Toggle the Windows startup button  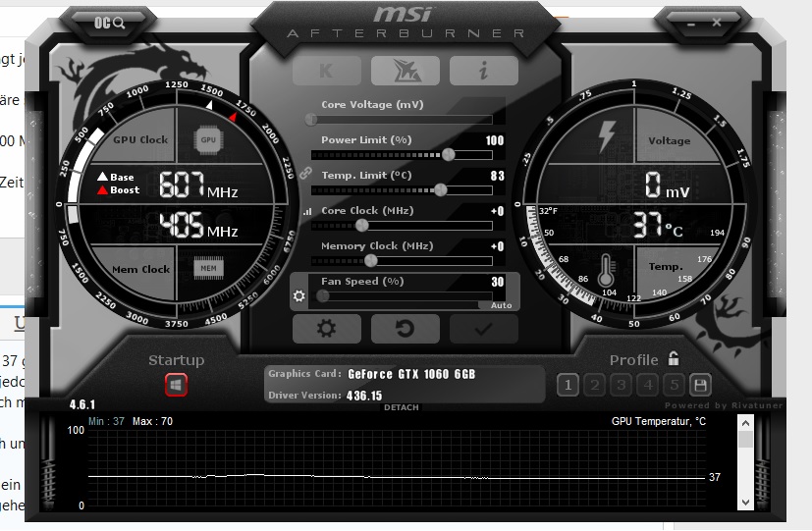pyautogui.click(x=176, y=385)
